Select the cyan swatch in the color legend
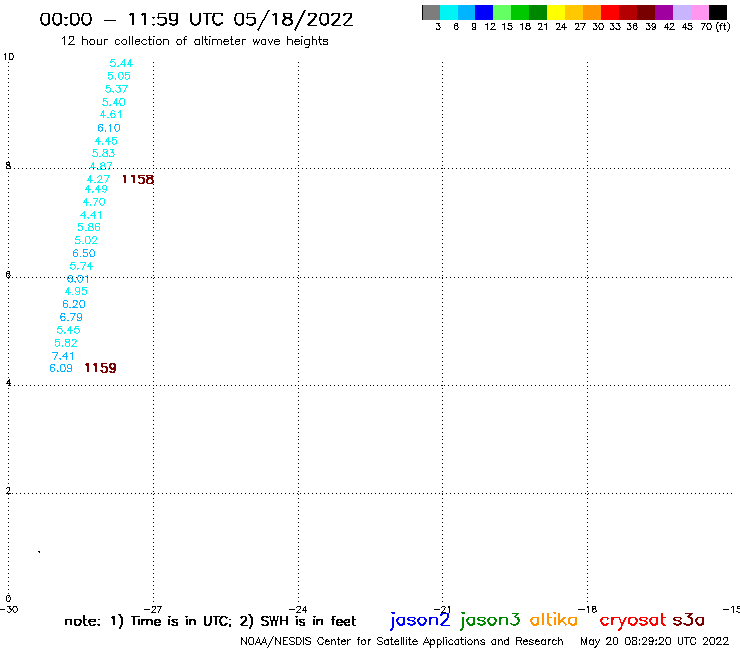 (449, 12)
